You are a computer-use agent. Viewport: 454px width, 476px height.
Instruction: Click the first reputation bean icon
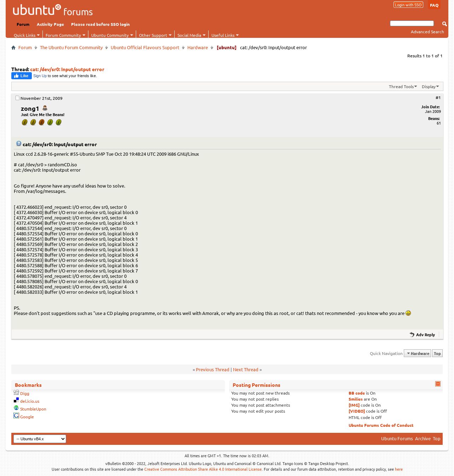(25, 122)
